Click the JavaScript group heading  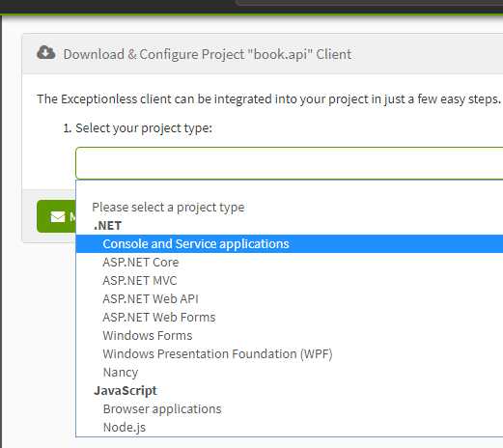126,391
